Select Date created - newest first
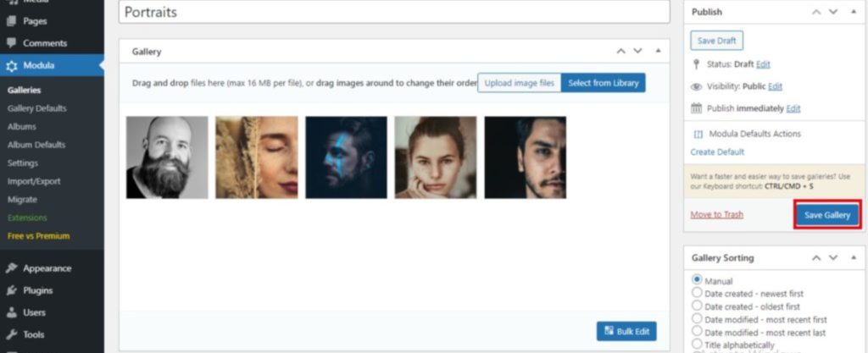Image resolution: width=868 pixels, height=353 pixels. coord(698,293)
